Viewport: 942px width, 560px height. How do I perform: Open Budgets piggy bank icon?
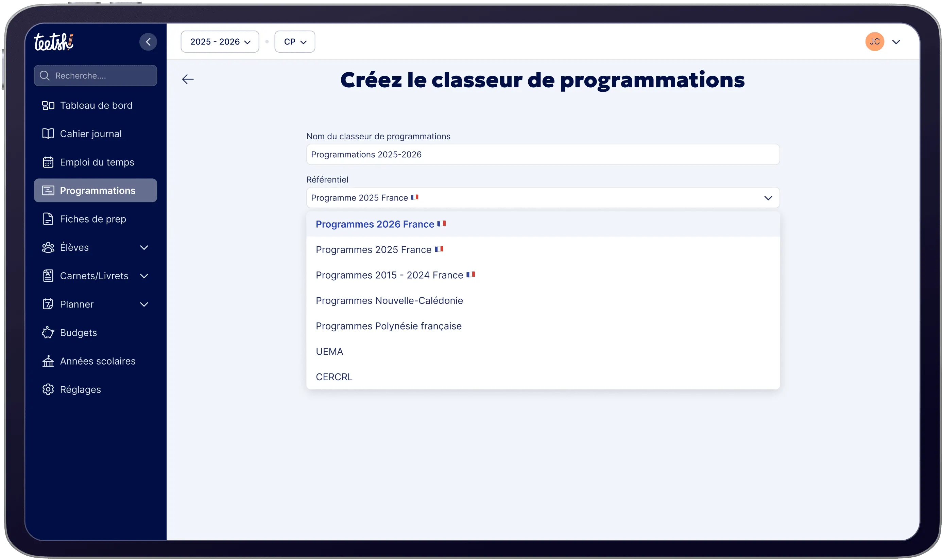click(48, 332)
